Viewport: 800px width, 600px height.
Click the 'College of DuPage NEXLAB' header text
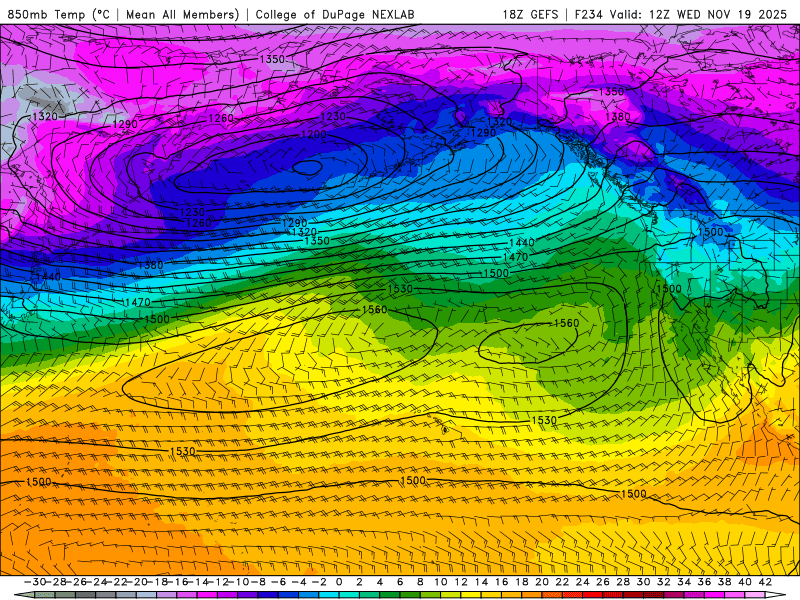click(x=335, y=14)
